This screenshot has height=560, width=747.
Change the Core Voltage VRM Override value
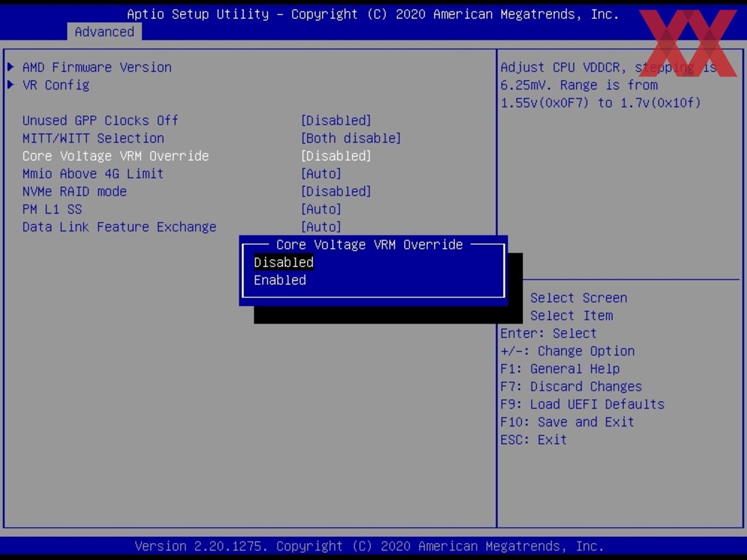click(x=336, y=156)
